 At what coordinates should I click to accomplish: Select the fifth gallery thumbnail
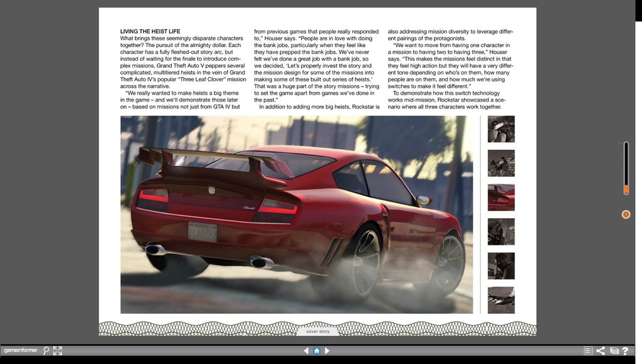[x=501, y=266]
